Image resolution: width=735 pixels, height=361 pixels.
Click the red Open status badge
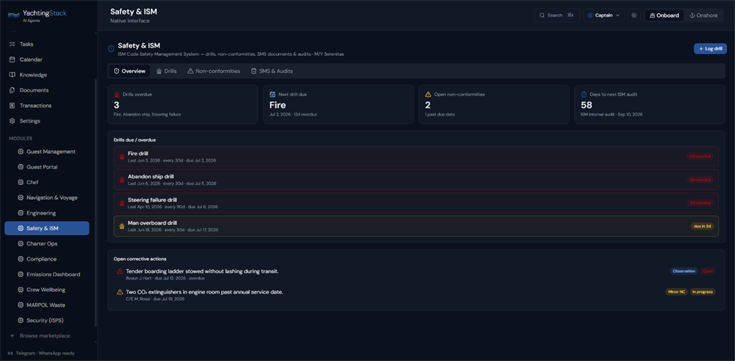tap(707, 271)
